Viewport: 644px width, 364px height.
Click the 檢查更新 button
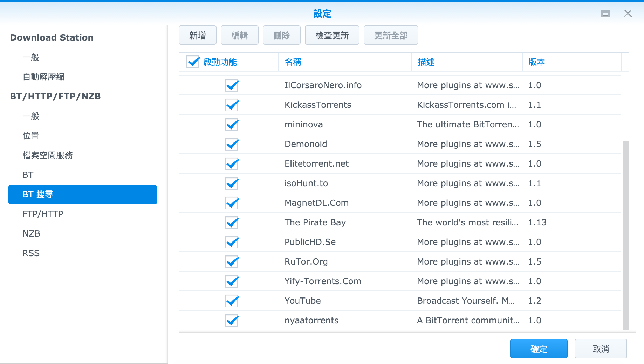332,35
